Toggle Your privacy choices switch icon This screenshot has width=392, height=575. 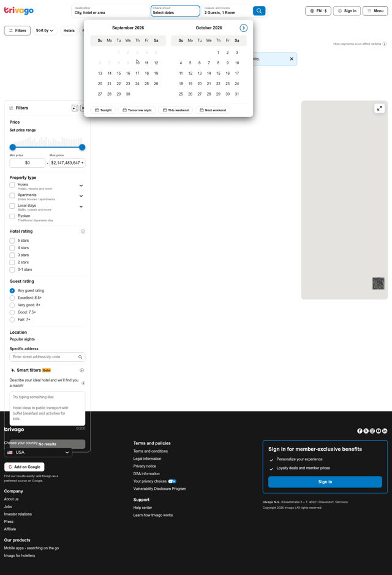point(172,481)
